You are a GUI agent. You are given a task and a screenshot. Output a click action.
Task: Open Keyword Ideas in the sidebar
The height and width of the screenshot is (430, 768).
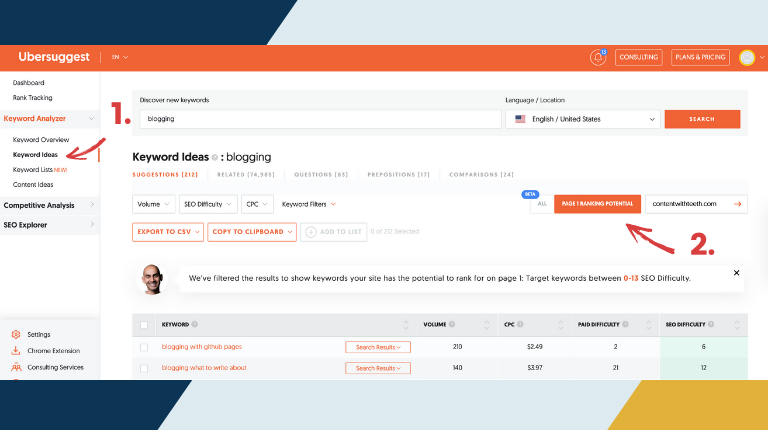click(x=35, y=155)
